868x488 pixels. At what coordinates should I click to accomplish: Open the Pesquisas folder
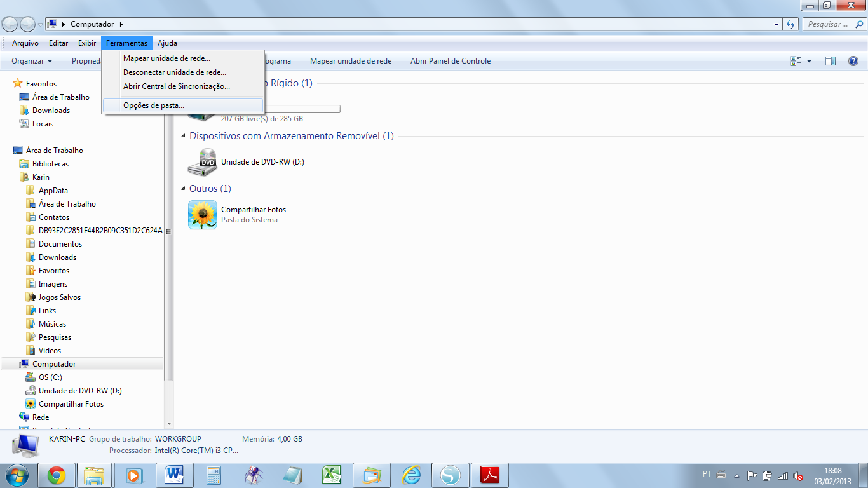pyautogui.click(x=55, y=337)
